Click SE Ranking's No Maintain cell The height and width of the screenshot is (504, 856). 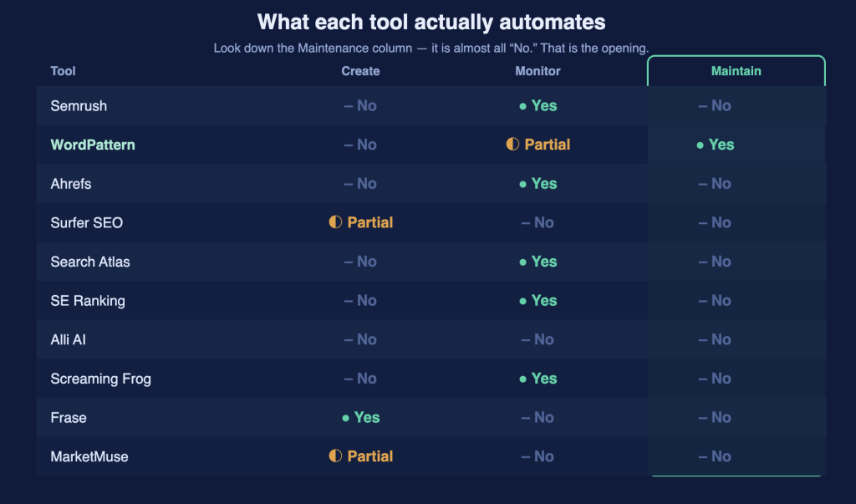coord(715,301)
